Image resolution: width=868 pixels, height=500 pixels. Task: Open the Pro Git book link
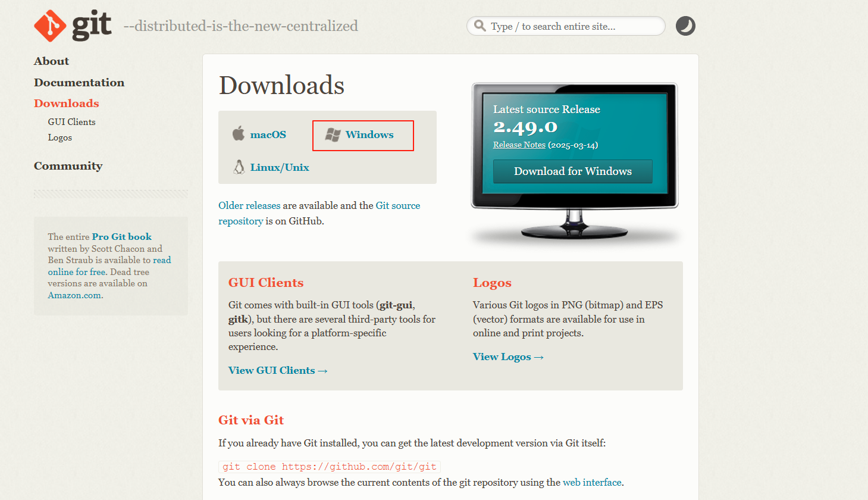[x=122, y=237]
